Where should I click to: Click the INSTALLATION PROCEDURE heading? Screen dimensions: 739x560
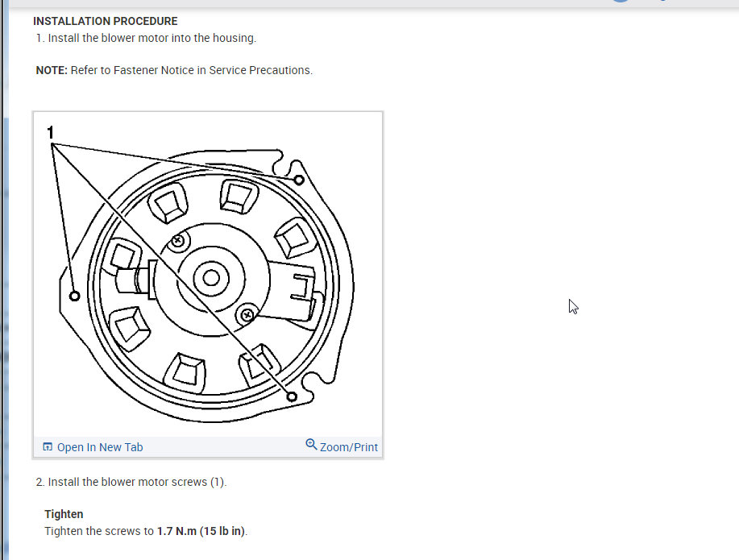[105, 21]
